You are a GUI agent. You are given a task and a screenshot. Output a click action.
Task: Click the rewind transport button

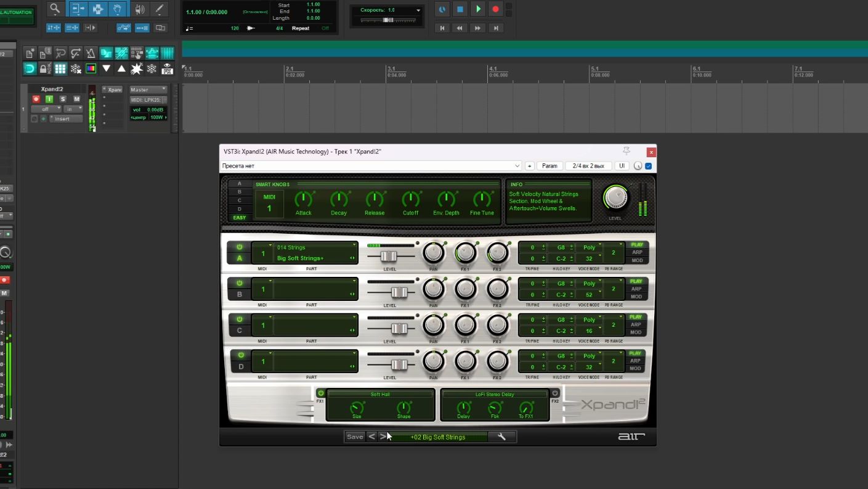click(x=460, y=28)
